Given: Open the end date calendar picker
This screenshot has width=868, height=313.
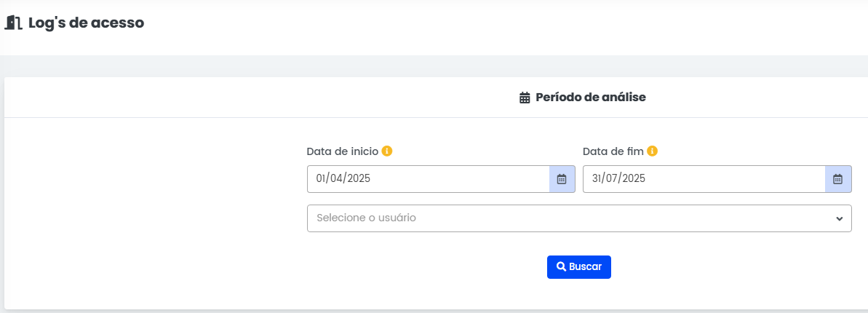Looking at the screenshot, I should coord(837,179).
